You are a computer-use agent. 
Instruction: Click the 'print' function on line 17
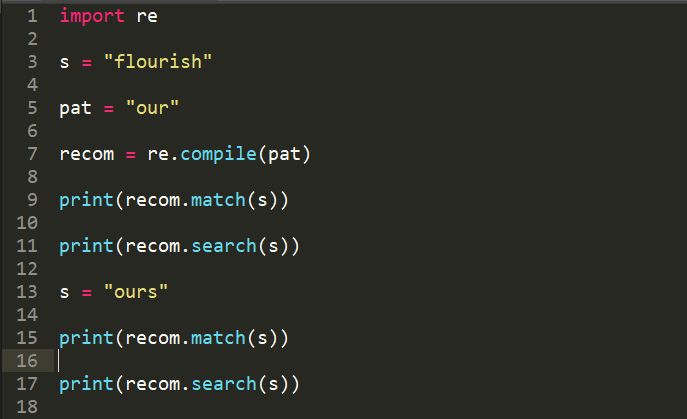(x=86, y=384)
